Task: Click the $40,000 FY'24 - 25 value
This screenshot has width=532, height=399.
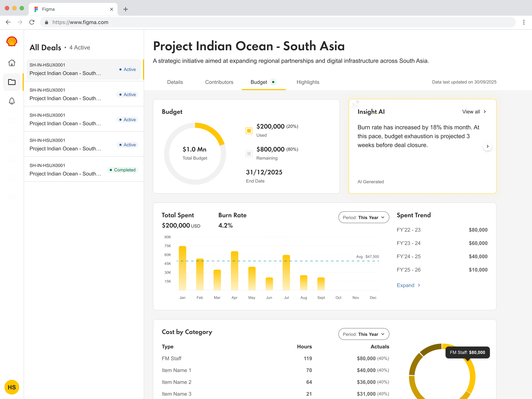Action: point(478,256)
